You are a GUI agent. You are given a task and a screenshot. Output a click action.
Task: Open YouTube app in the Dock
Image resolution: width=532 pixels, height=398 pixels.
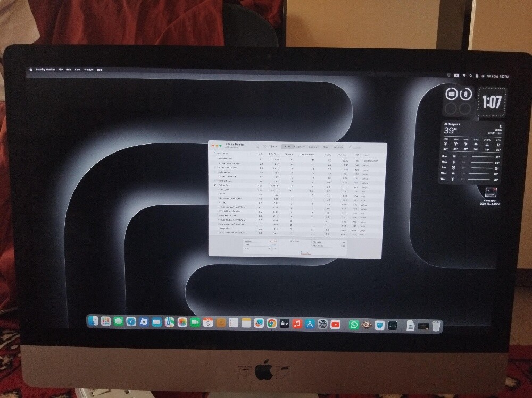(x=335, y=325)
